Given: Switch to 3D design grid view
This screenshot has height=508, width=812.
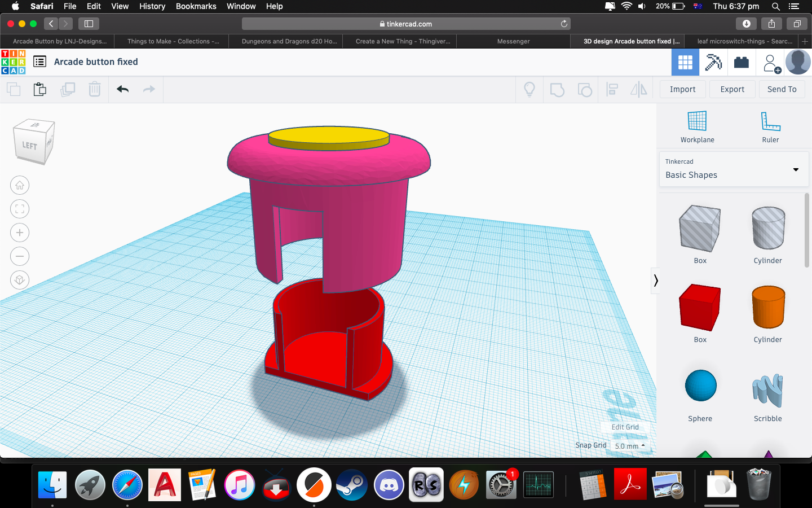Looking at the screenshot, I should coord(685,62).
